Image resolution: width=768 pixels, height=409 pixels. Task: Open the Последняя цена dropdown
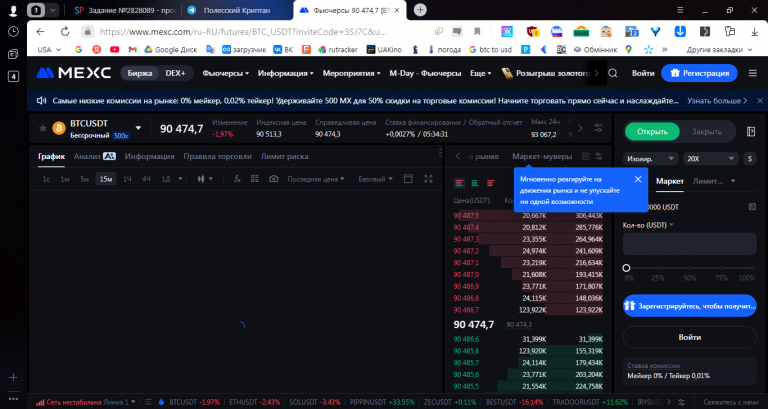(315, 179)
